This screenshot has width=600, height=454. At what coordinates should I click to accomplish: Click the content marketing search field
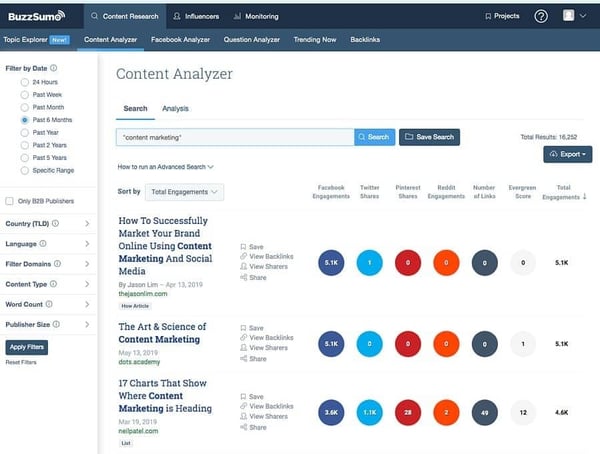pos(235,137)
